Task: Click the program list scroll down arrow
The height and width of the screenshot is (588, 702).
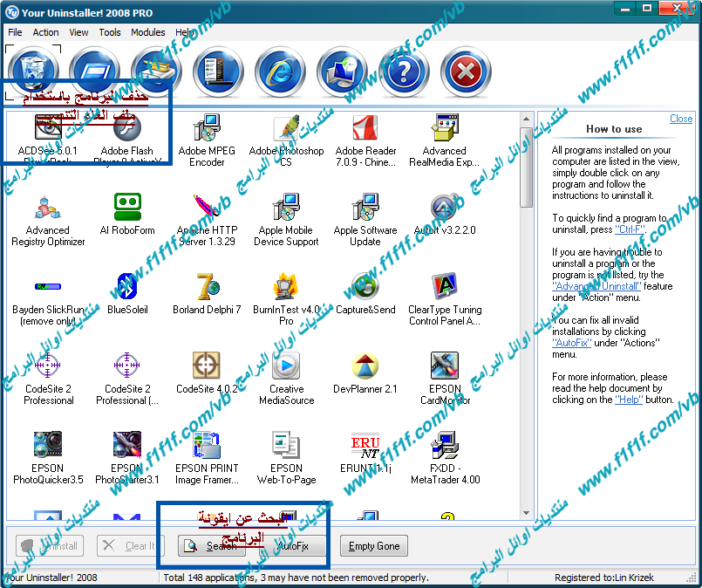Action: [x=526, y=512]
